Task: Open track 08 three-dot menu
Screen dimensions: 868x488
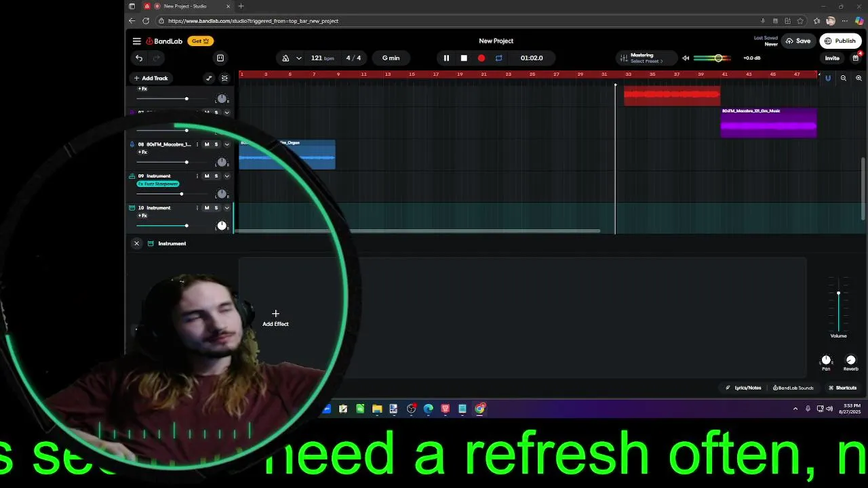Action: pyautogui.click(x=197, y=144)
